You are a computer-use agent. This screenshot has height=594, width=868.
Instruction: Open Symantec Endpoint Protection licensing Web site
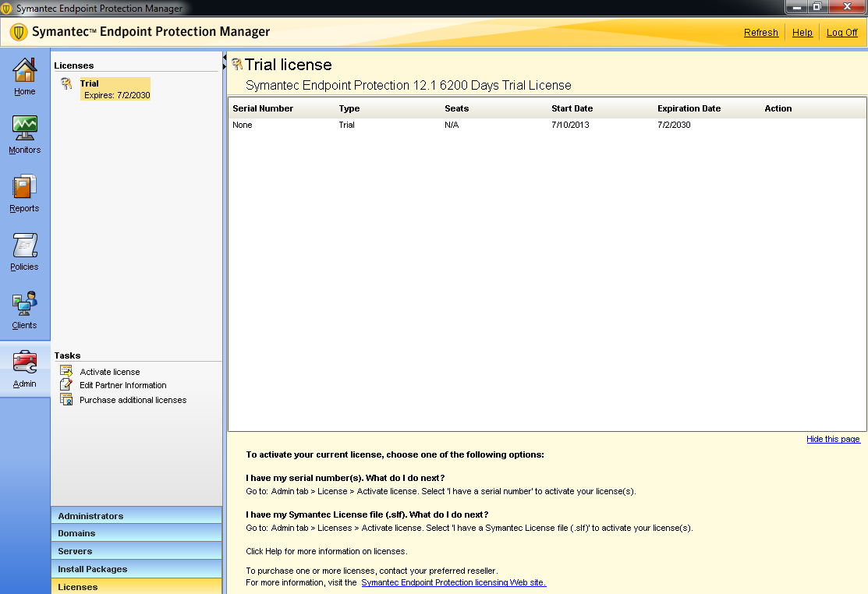(x=453, y=582)
